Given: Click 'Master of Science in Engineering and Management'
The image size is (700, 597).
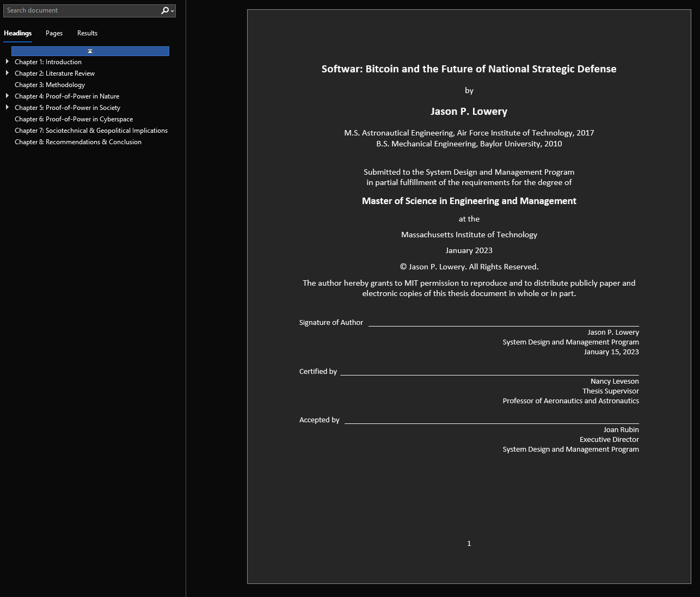Looking at the screenshot, I should click(469, 201).
